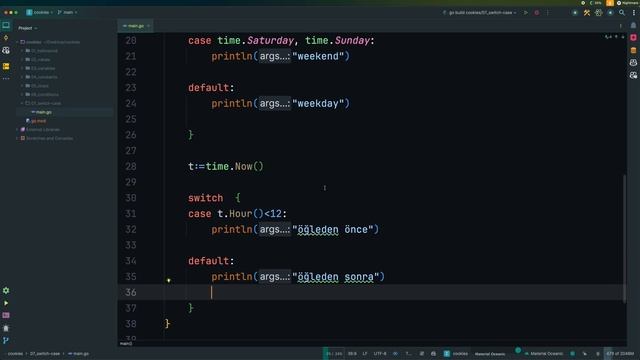
Task: Collapse the 07_switch-case folder
Action: (x=22, y=103)
